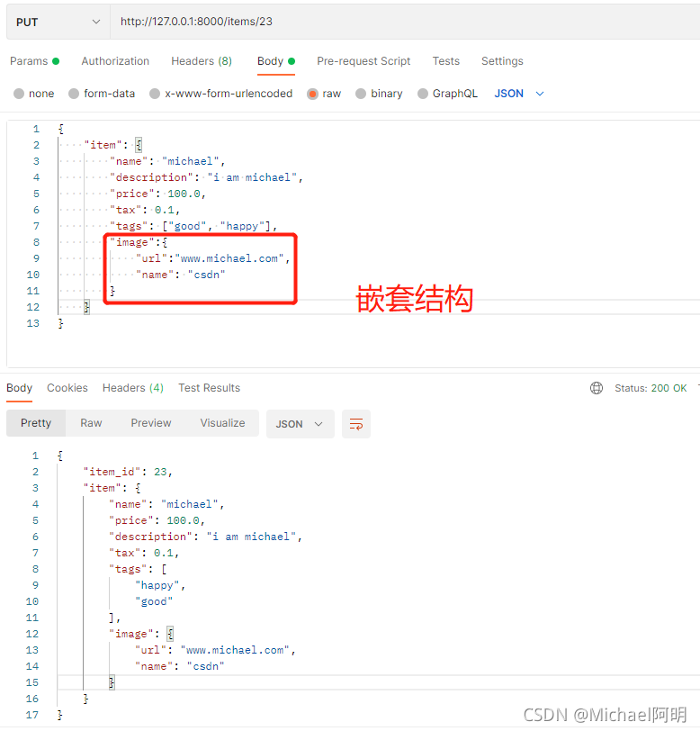700x731 pixels.
Task: Open the Test Results tab
Action: pyautogui.click(x=210, y=388)
